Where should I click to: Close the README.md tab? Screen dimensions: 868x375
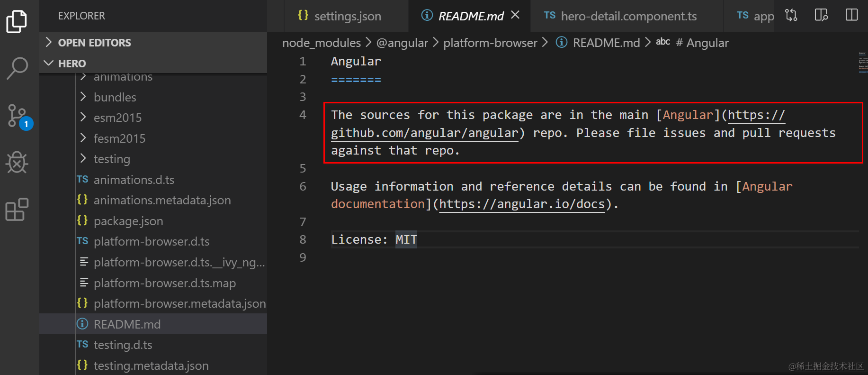point(515,15)
